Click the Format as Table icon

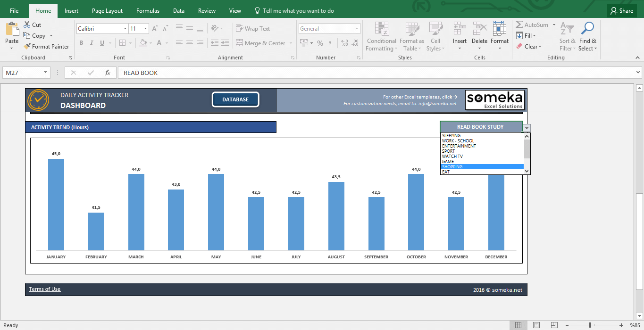[412, 29]
